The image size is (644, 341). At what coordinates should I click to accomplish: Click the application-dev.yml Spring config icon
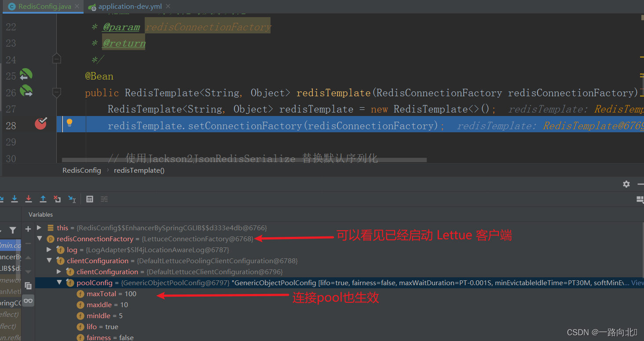pyautogui.click(x=92, y=7)
